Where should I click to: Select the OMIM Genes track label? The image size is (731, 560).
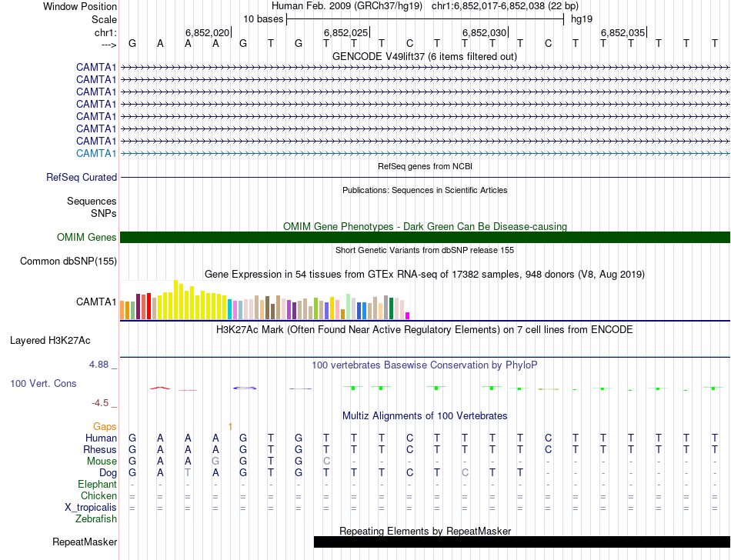pos(86,238)
